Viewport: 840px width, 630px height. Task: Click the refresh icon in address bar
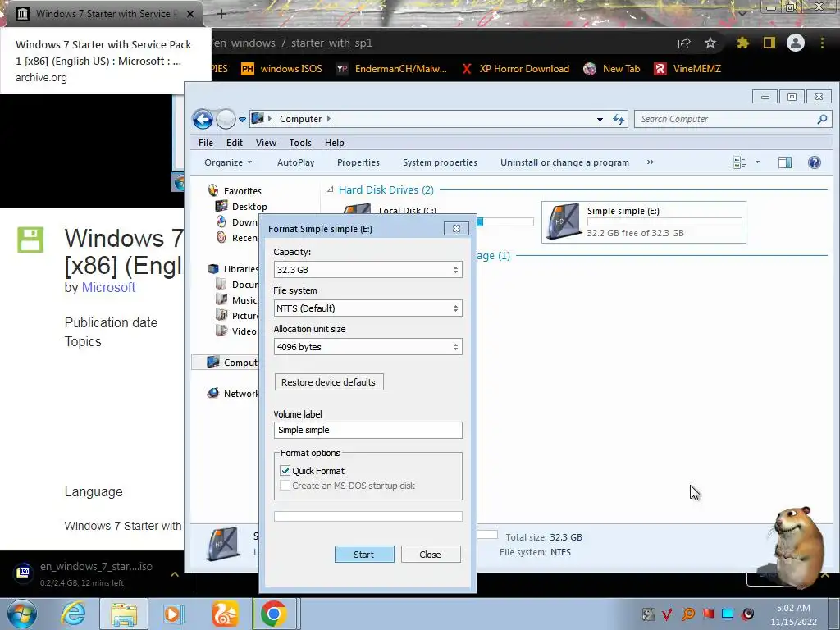click(619, 119)
